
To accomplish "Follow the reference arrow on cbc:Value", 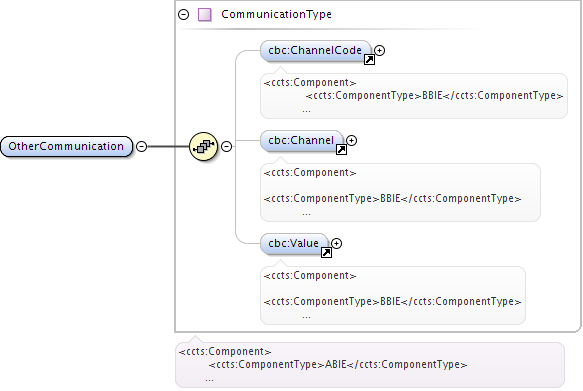I will point(326,252).
